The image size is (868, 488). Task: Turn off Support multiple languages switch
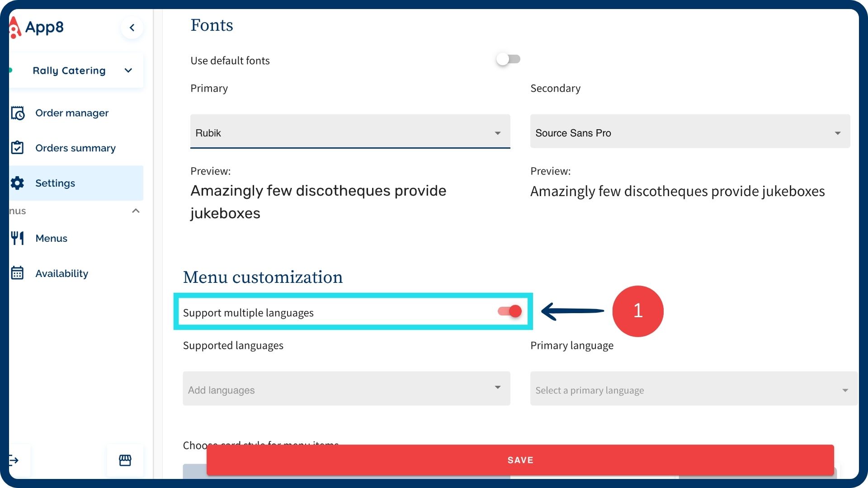(x=509, y=311)
